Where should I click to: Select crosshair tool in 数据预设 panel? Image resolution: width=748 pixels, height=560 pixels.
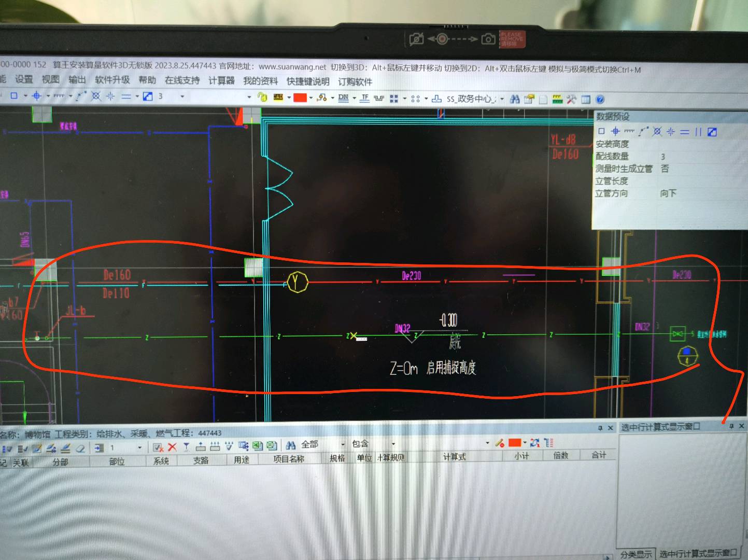615,131
